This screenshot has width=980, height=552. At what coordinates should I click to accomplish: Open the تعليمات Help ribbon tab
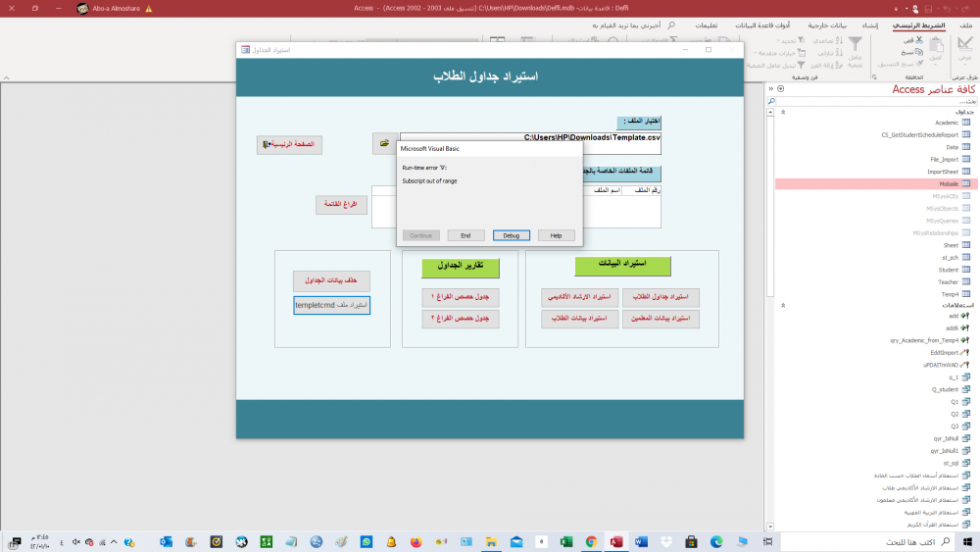click(x=707, y=25)
